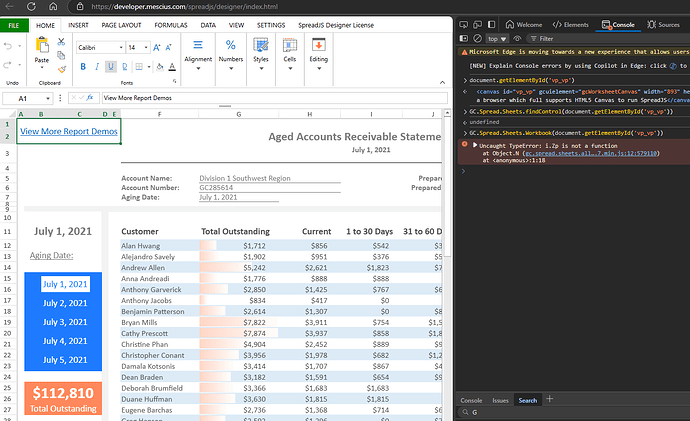Image resolution: width=690 pixels, height=421 pixels.
Task: Click the Redo arrow icon
Action: coord(8,65)
